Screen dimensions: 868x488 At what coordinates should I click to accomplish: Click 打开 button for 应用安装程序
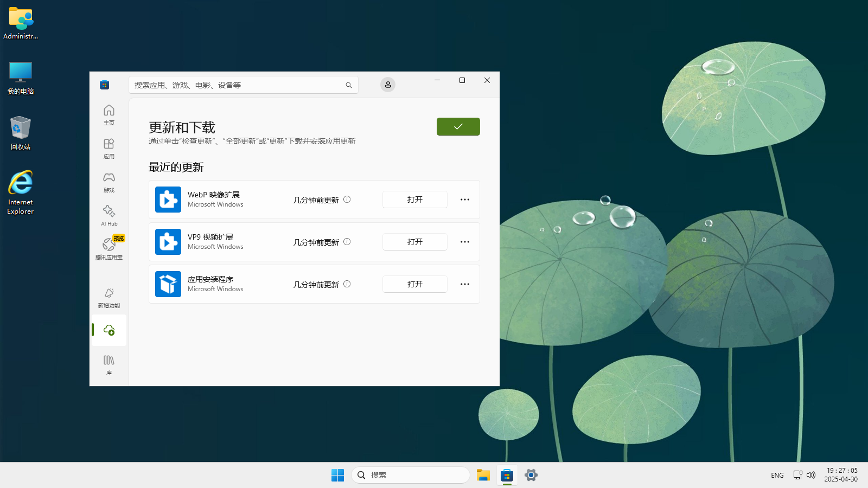(x=415, y=284)
